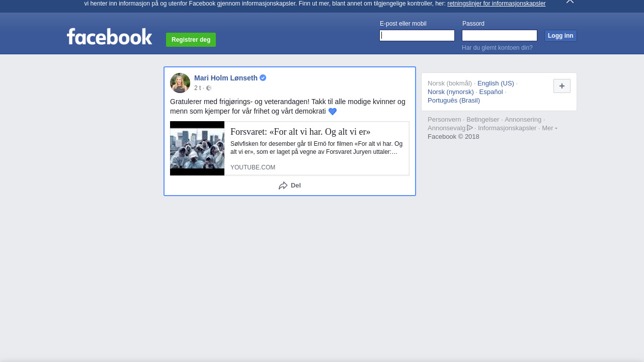
Task: Open the Forsvaret YouTube video thumbnail
Action: (197, 148)
